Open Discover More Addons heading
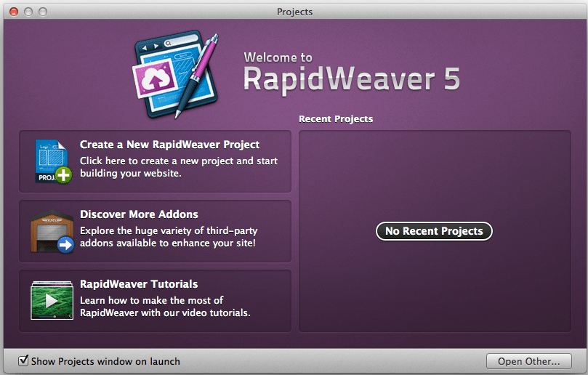This screenshot has width=588, height=375. [139, 214]
